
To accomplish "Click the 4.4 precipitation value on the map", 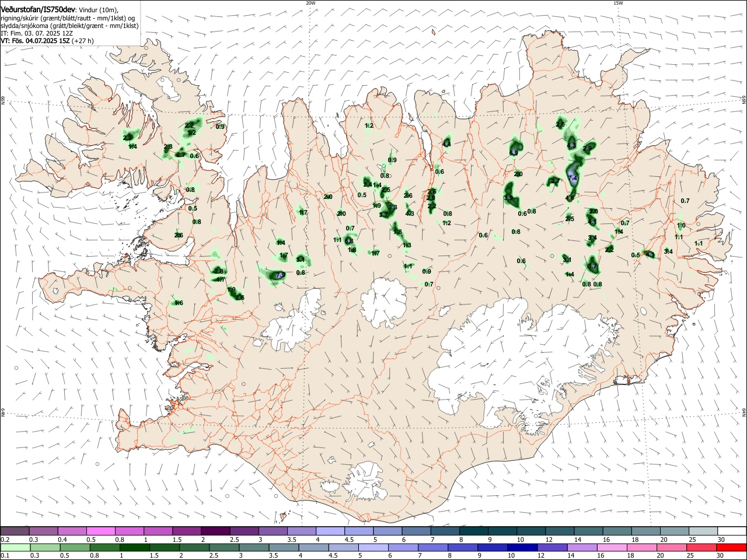I will point(447,143).
